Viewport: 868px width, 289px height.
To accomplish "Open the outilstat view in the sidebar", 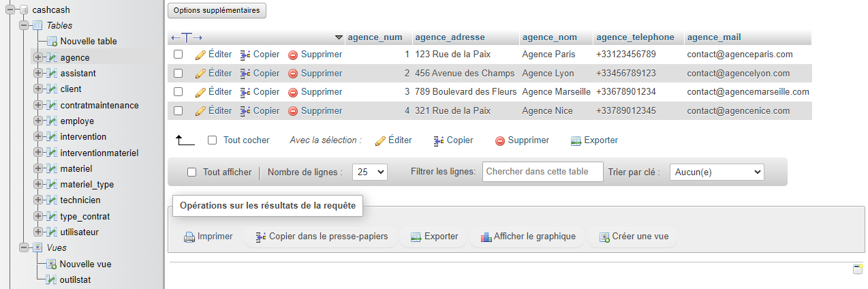I will [75, 279].
